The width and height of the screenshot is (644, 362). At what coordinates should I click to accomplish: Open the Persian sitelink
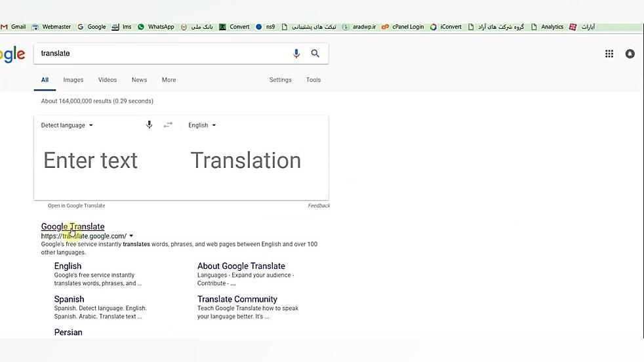(x=68, y=332)
